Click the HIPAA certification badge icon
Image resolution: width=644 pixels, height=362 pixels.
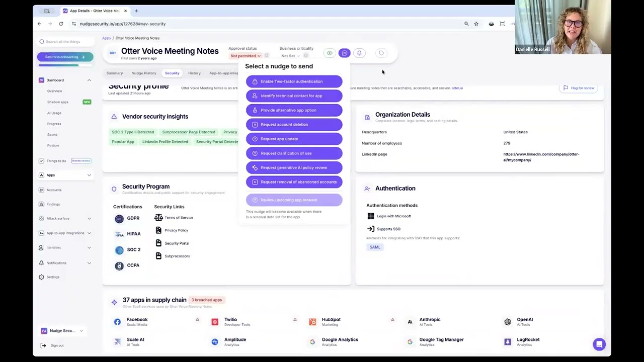[119, 234]
